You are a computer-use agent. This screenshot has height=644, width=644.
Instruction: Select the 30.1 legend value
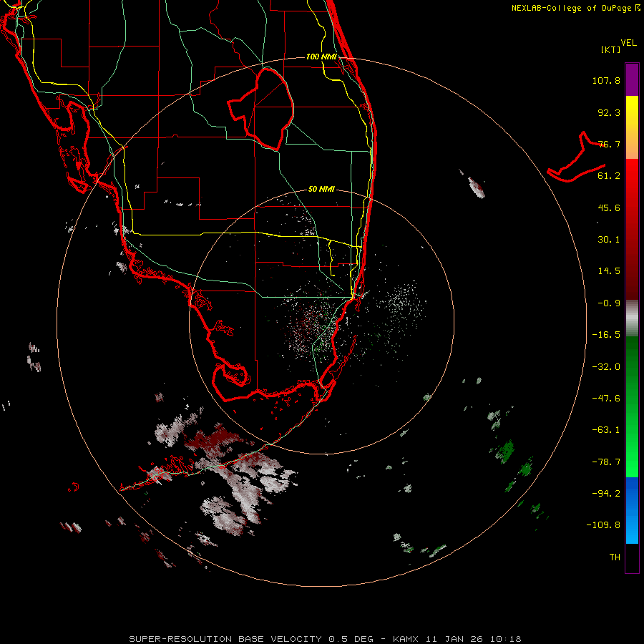click(x=609, y=240)
